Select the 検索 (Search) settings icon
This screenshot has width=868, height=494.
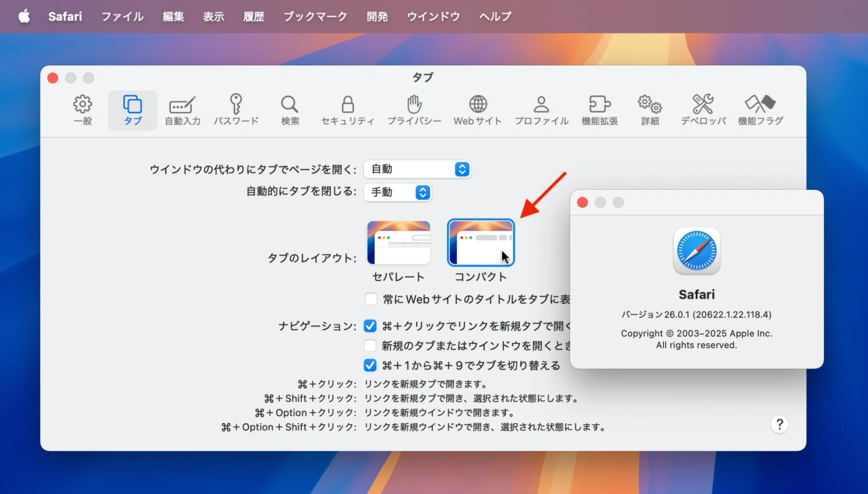290,109
